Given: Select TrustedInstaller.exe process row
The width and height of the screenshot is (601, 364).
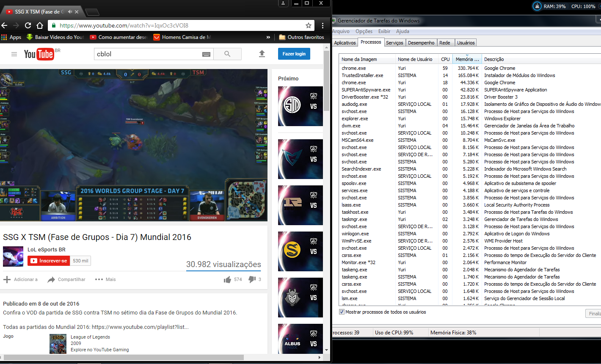Looking at the screenshot, I should [x=470, y=75].
